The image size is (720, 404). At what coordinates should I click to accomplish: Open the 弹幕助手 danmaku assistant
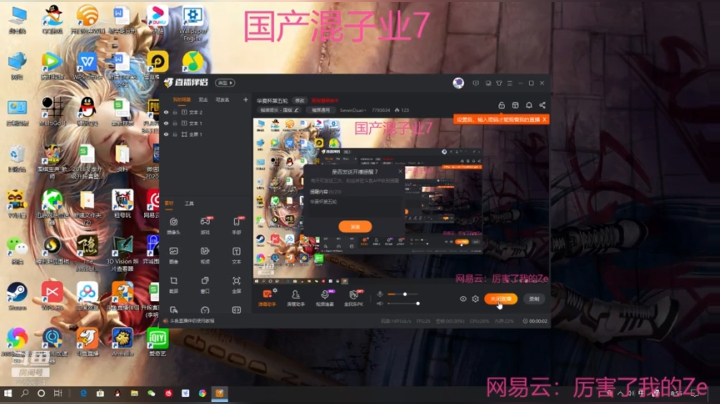coord(267,297)
